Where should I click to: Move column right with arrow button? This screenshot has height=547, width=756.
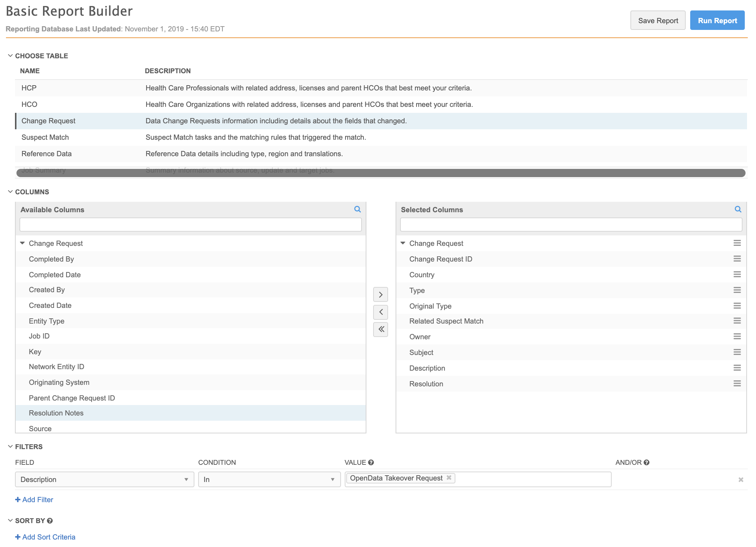[x=380, y=295]
